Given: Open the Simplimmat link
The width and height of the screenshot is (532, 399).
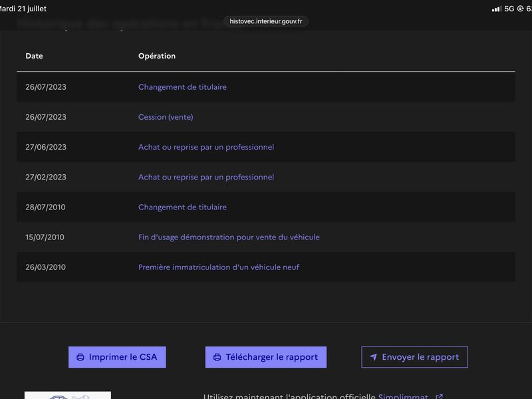Looking at the screenshot, I should tap(403, 396).
